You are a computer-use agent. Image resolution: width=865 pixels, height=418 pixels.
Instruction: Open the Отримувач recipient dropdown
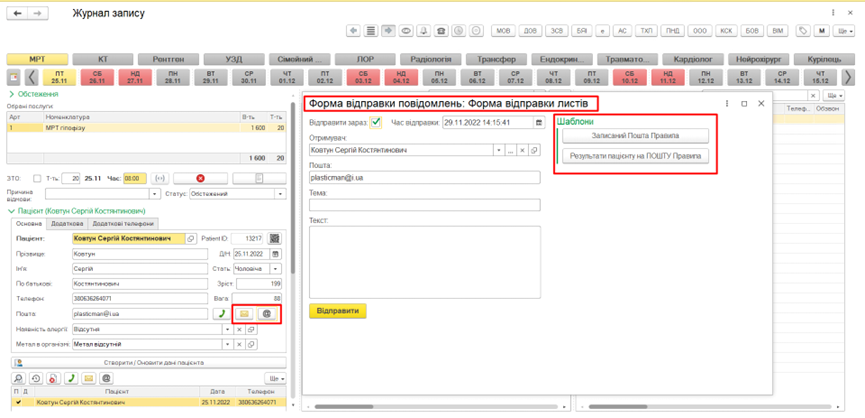coord(499,151)
